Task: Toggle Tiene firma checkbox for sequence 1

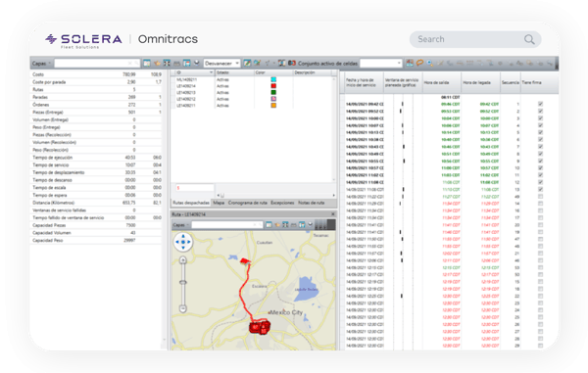Action: [x=540, y=104]
